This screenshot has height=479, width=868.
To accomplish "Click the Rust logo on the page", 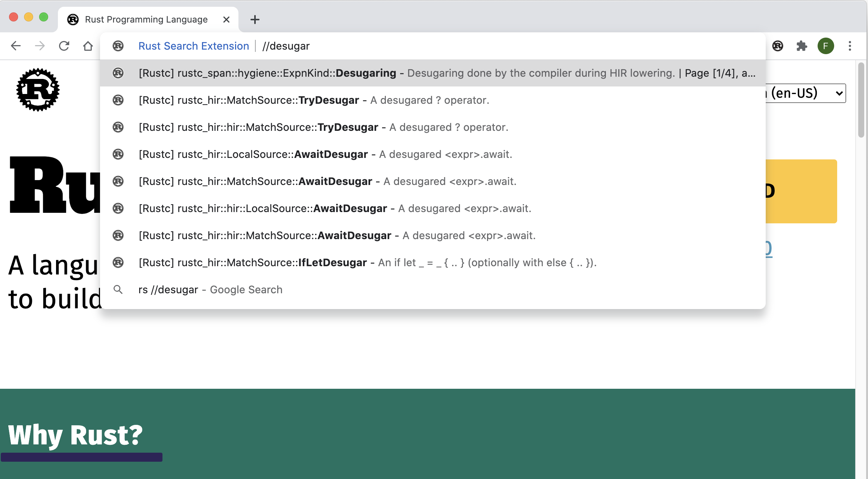I will tap(38, 90).
